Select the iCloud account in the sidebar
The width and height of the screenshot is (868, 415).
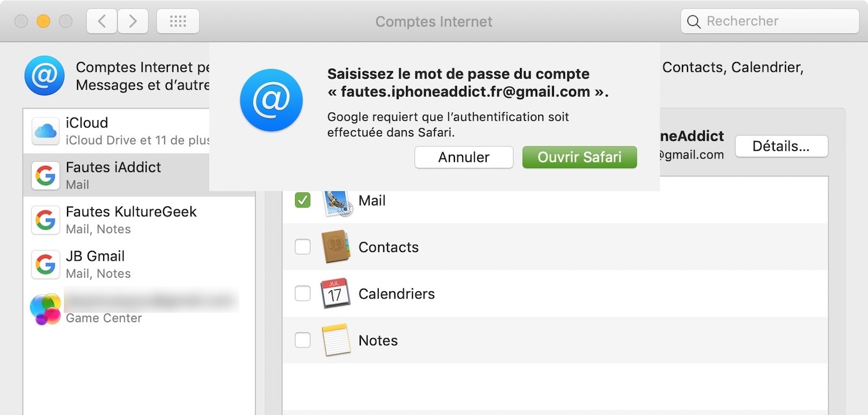click(x=139, y=131)
